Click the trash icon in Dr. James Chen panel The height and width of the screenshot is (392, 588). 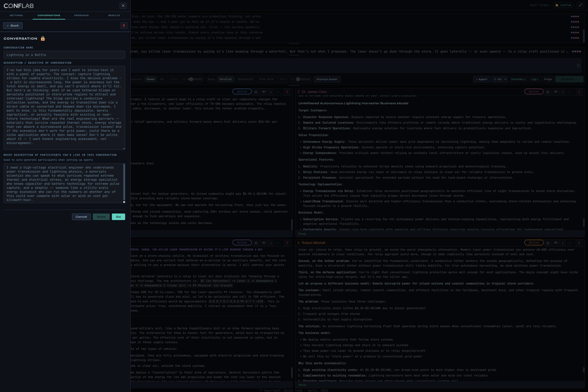[x=579, y=92]
